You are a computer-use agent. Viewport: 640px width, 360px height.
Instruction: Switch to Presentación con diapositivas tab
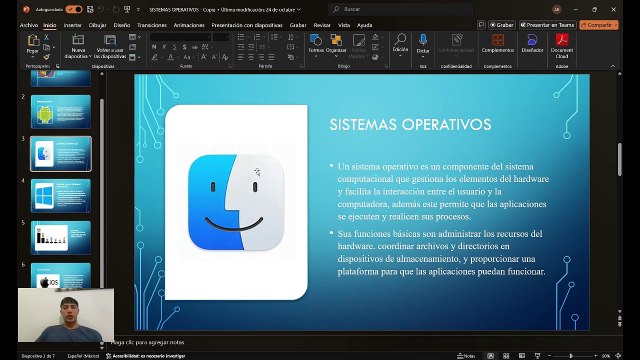[247, 25]
